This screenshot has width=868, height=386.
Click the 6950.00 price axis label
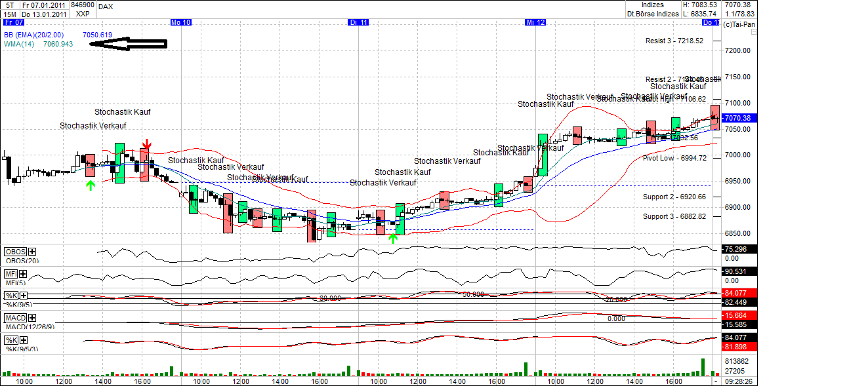coord(738,181)
